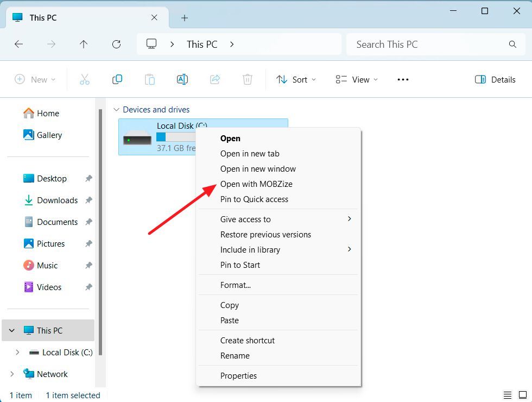Open the Details pane
This screenshot has width=532, height=402.
(495, 79)
